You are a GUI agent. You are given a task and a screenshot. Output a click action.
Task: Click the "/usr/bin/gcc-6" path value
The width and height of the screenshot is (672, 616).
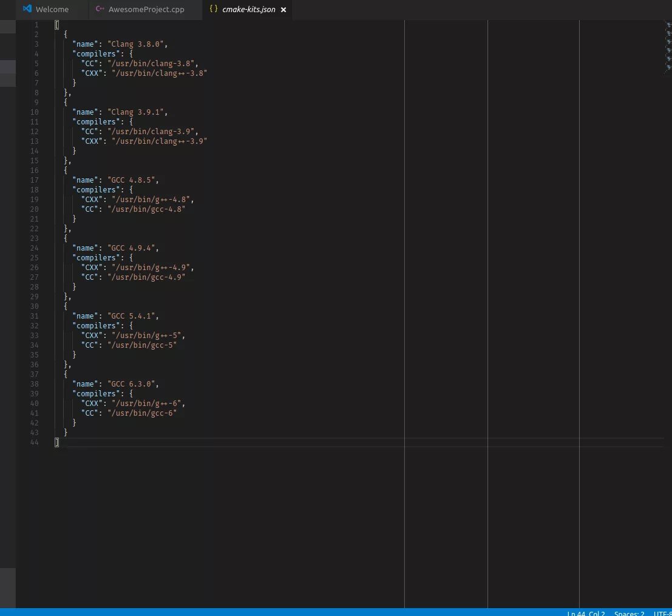click(x=142, y=413)
